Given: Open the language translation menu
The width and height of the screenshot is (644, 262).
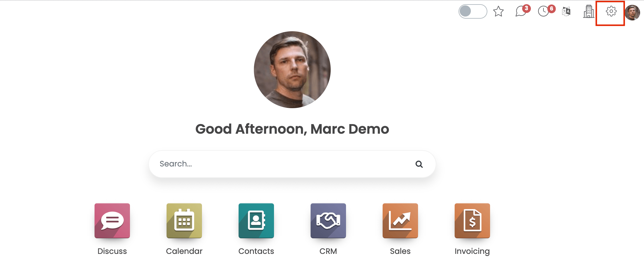Looking at the screenshot, I should tap(566, 11).
